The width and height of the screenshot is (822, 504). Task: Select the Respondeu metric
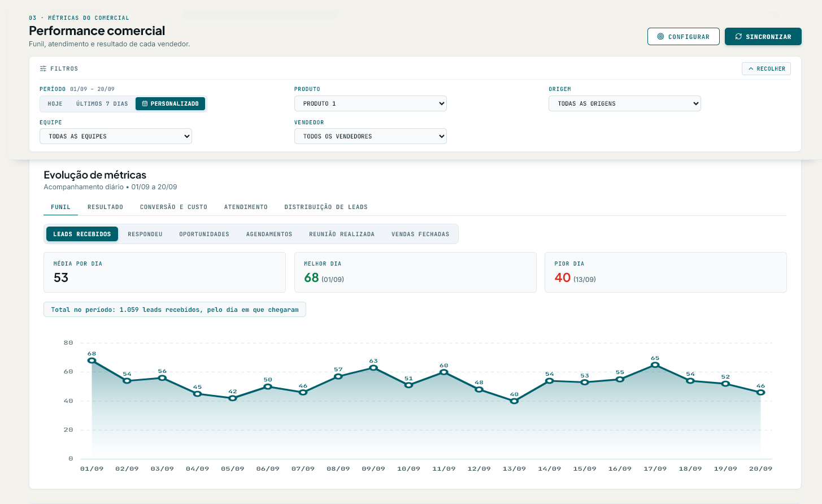(145, 234)
